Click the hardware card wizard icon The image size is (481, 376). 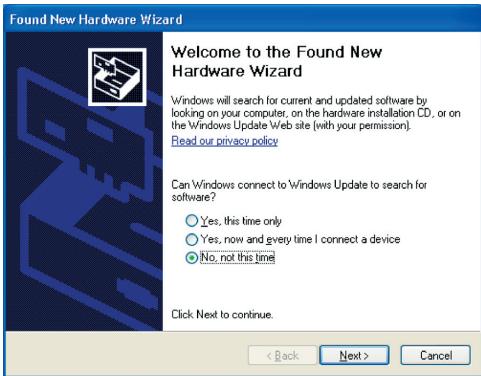[x=117, y=77]
